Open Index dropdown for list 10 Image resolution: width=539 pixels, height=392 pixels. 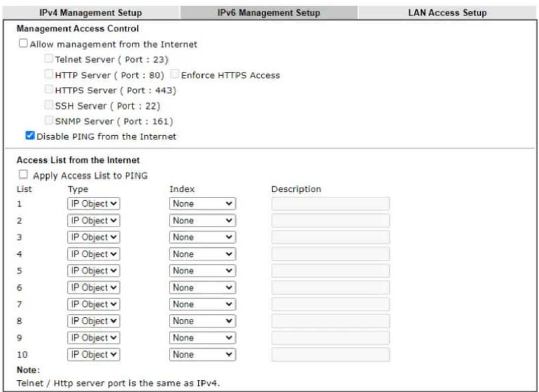202,354
